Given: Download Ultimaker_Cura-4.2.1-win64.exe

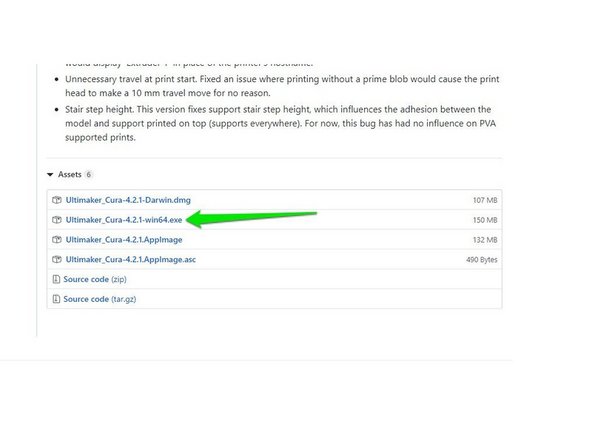Looking at the screenshot, I should (x=124, y=220).
